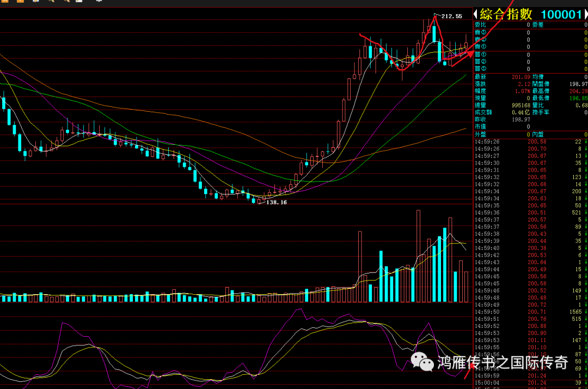Click the right arrow after code 100001
The height and width of the screenshot is (389, 588).
(x=585, y=15)
